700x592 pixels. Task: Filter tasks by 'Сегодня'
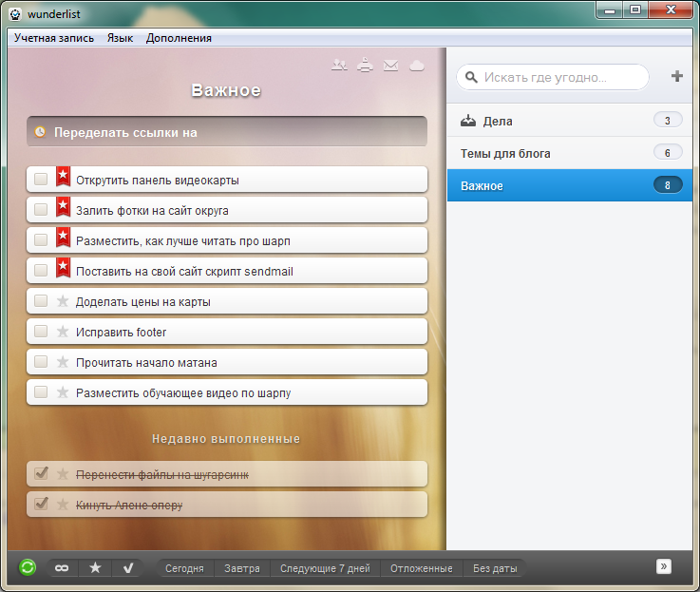[184, 568]
